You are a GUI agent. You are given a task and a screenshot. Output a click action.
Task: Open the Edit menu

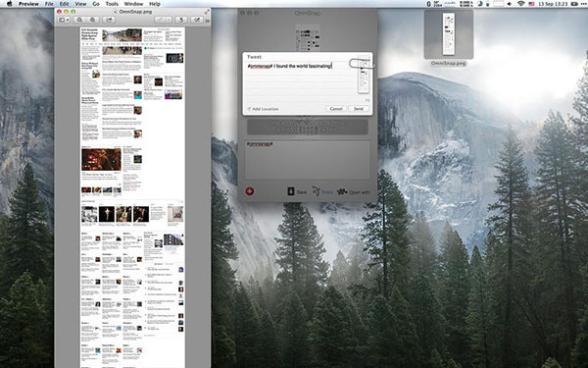coord(64,4)
